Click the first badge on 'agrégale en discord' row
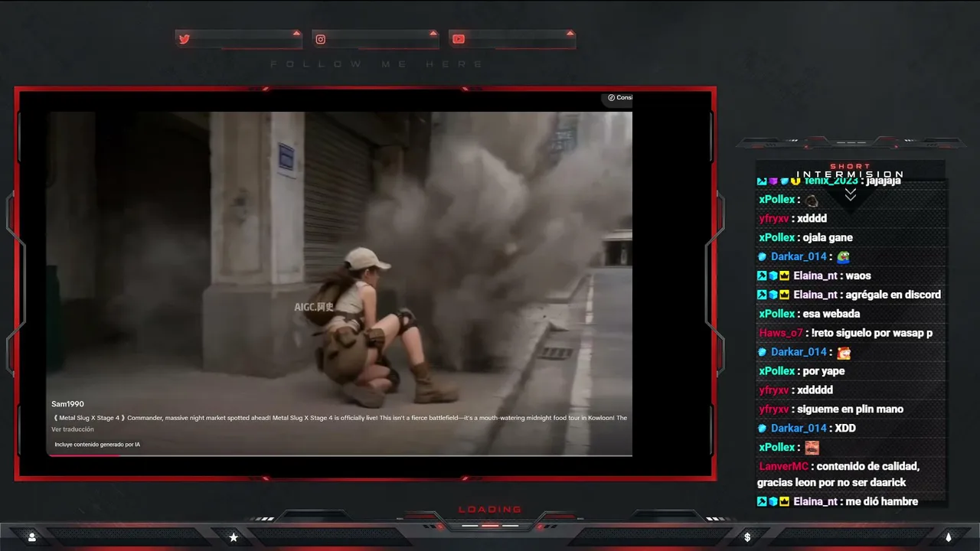 point(762,295)
